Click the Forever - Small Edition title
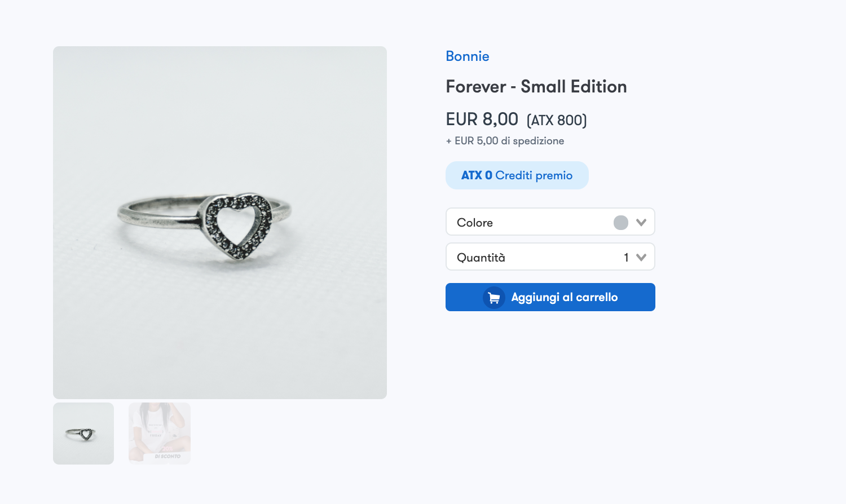 [x=536, y=87]
